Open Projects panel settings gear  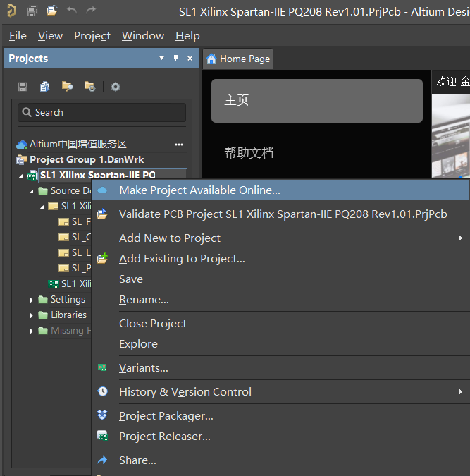coord(116,87)
